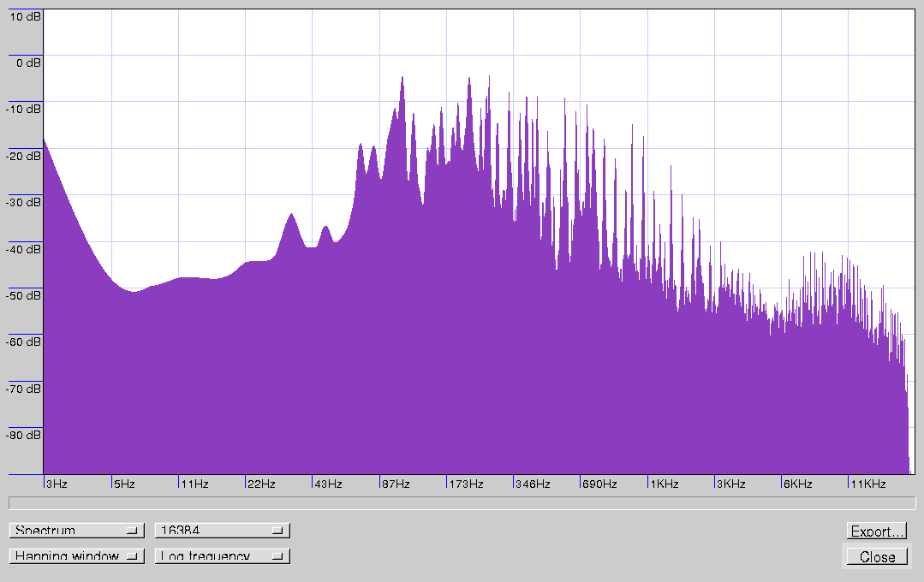Click the 173Hz frequency axis label
924x582 pixels.
tap(467, 484)
